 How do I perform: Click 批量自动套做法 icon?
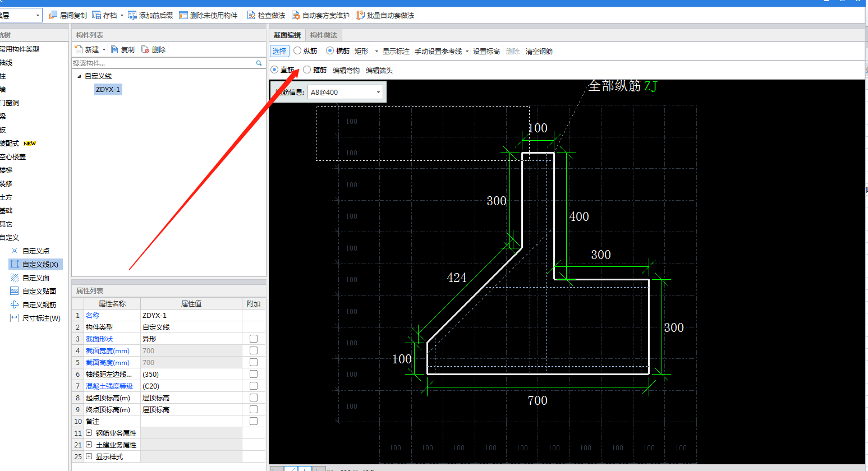pos(360,15)
